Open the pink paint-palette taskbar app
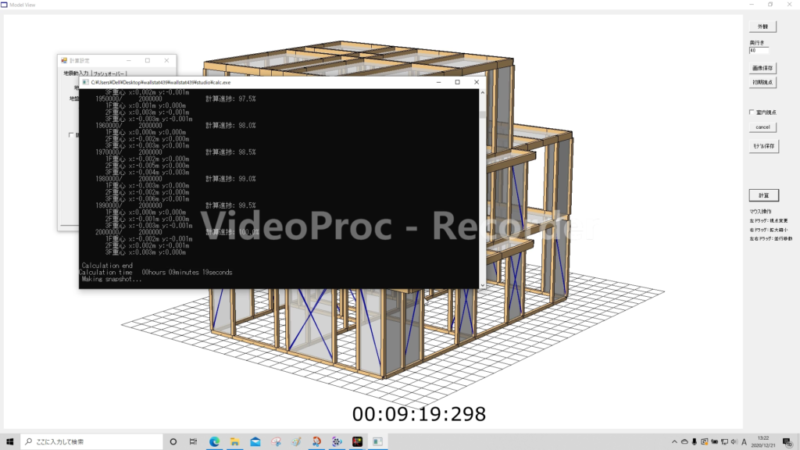This screenshot has height=450, width=800. 276,441
